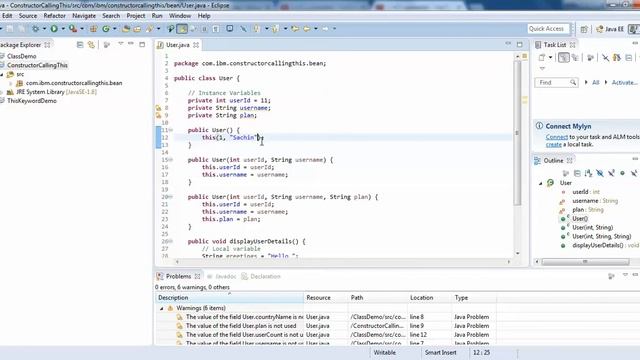Image resolution: width=640 pixels, height=360 pixels.
Task: Open the Navigate menu
Action: pyautogui.click(x=84, y=16)
